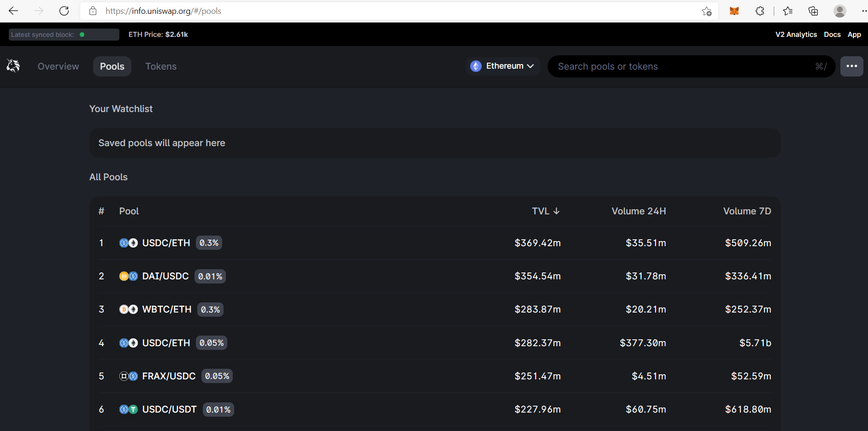This screenshot has height=431, width=868.
Task: Click the Pool column header
Action: (x=129, y=211)
